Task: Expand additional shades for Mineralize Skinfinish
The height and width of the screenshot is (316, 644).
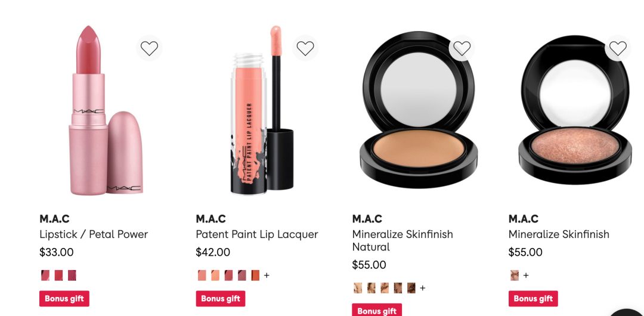Action: tap(526, 275)
